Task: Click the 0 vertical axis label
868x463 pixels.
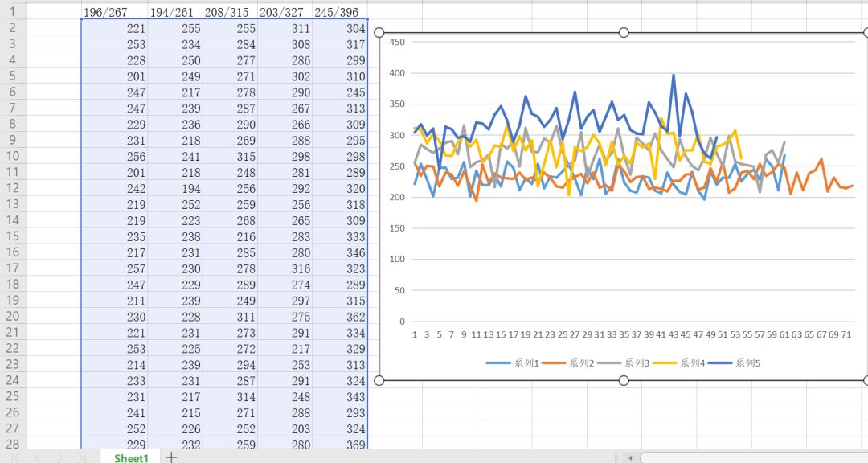Action: click(403, 322)
